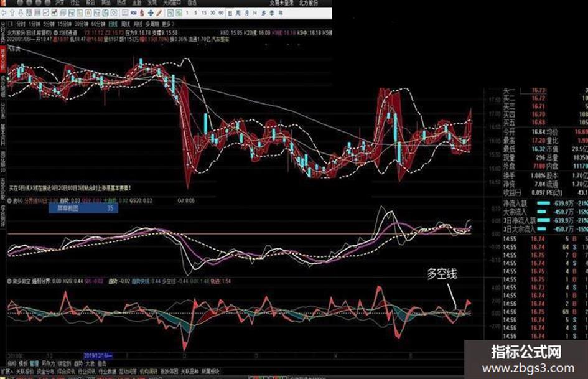Select yearly period button '年'

pyautogui.click(x=281, y=13)
